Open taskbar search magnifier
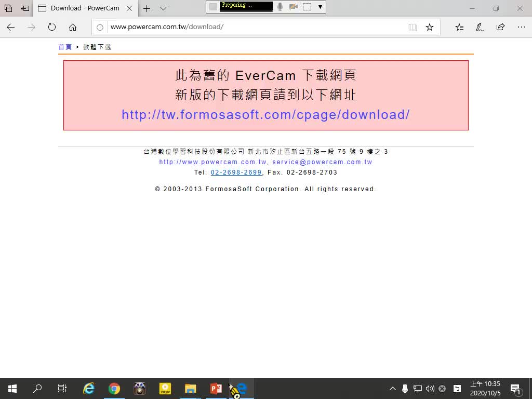532x399 pixels. [x=37, y=389]
